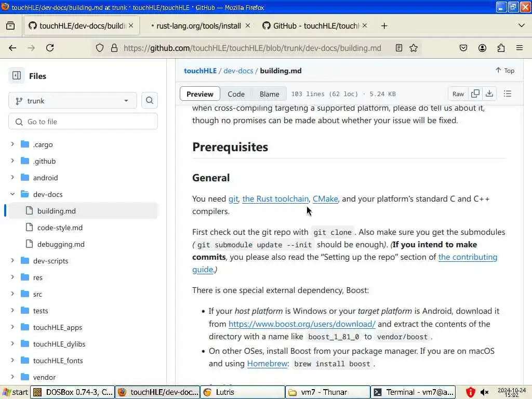Expand the tests folder
532x399 pixels.
12,311
